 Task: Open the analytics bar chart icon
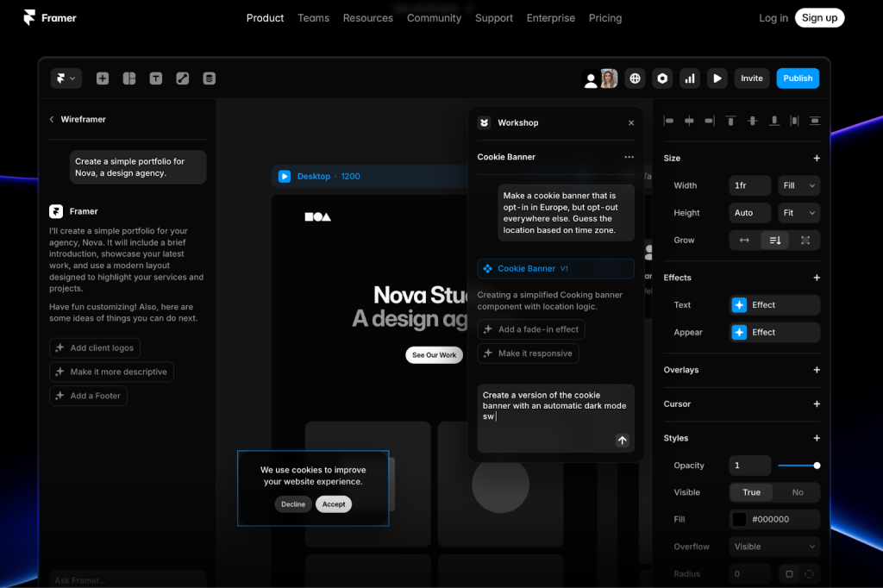coord(689,78)
